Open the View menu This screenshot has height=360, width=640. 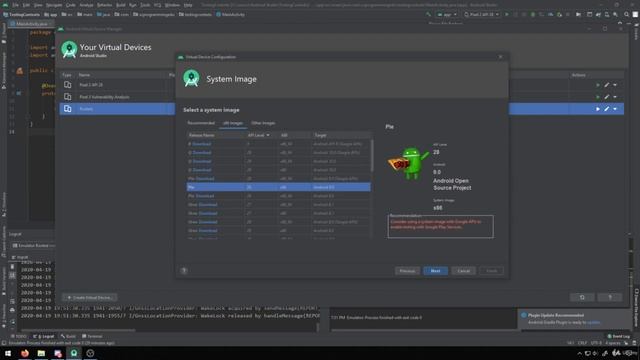coord(38,5)
